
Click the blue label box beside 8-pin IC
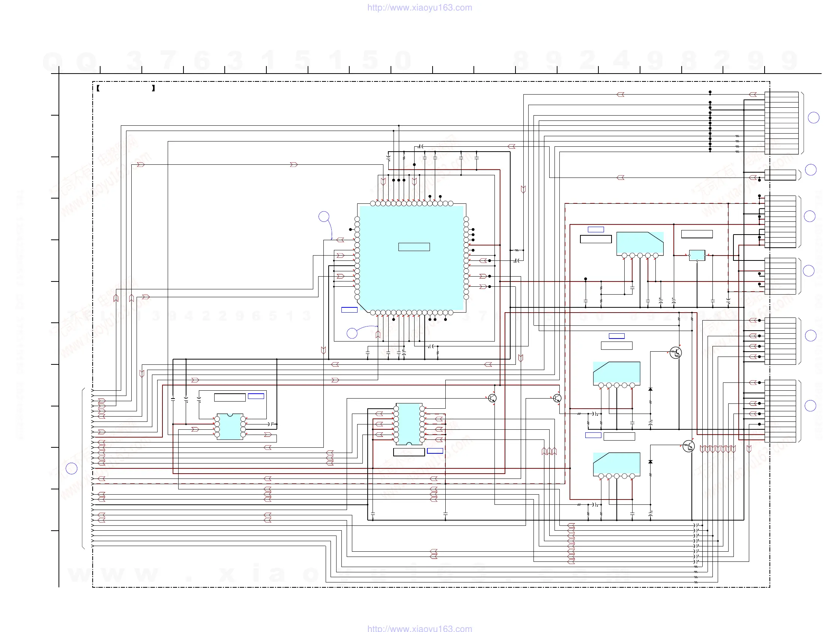[256, 396]
